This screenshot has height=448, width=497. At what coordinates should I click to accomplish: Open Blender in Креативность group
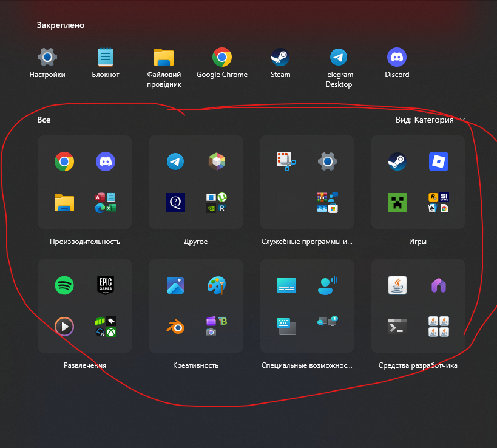[175, 326]
